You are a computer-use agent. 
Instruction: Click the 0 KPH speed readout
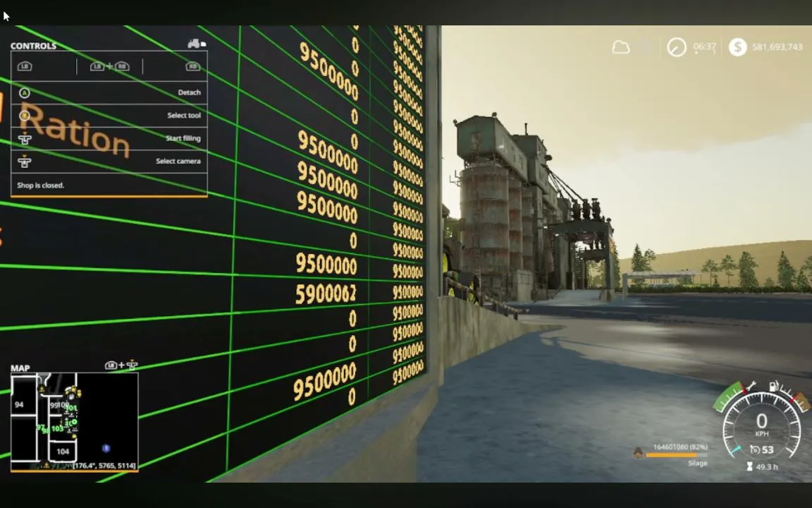click(762, 423)
